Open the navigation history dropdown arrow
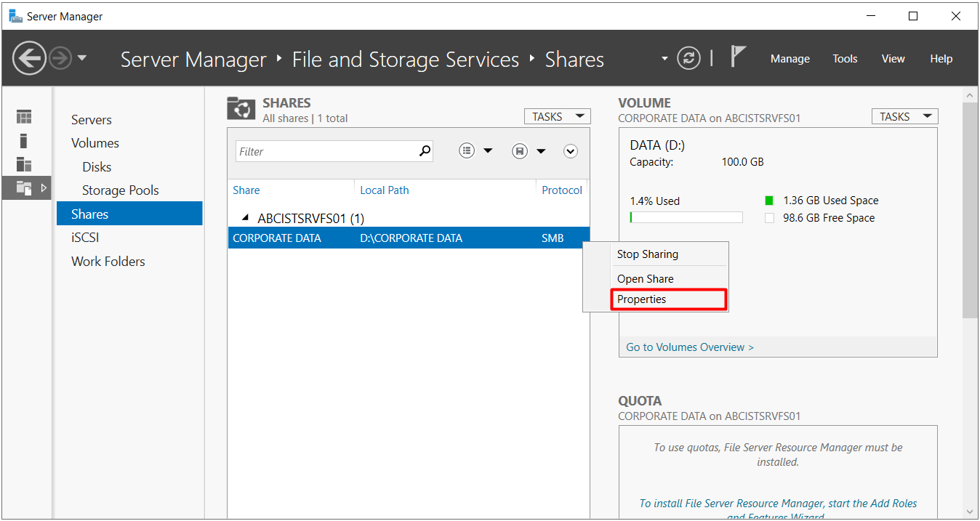980x521 pixels. click(81, 58)
